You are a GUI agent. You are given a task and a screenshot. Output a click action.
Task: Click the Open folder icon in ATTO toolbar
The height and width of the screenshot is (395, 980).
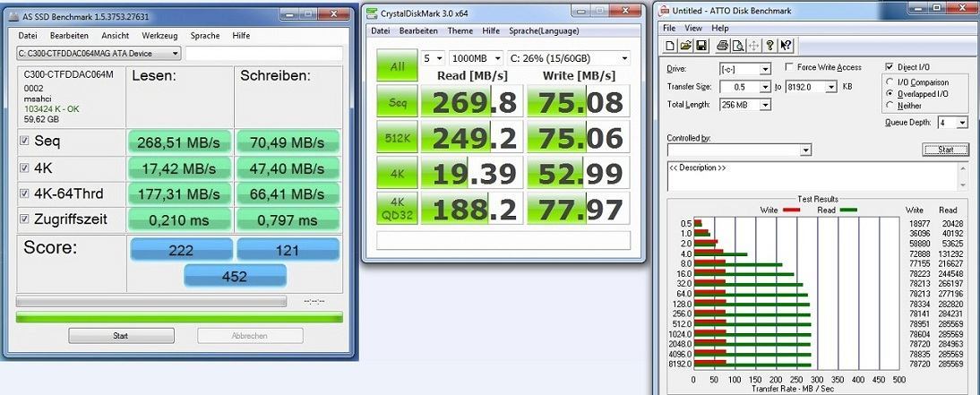(685, 45)
